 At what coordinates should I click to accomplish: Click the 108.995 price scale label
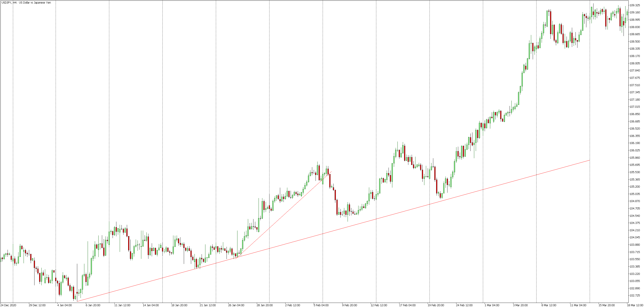click(635, 20)
